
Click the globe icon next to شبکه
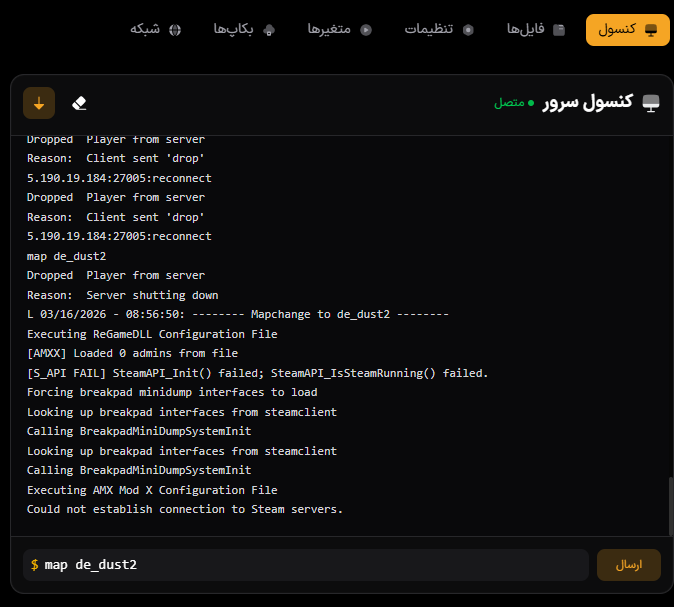(175, 30)
